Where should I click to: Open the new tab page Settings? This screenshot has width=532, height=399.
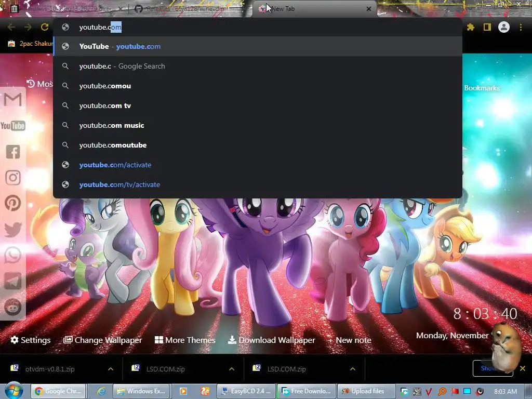click(x=31, y=340)
